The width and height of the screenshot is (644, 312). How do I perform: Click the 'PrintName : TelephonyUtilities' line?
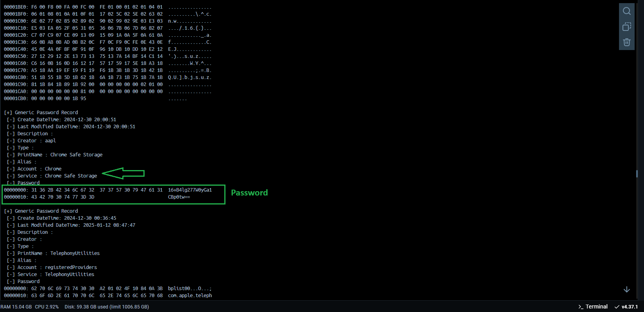53,253
